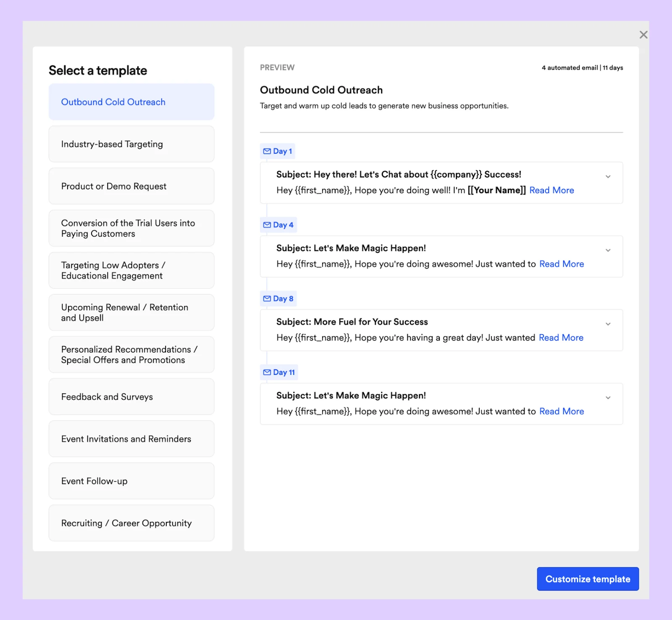Open the Event Follow-up template
672x620 pixels.
pos(131,481)
